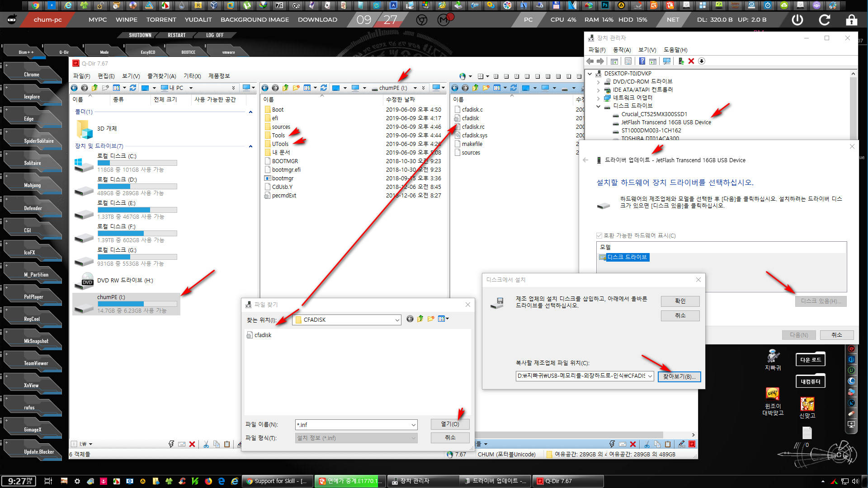Click 열기(O) button in File Find dialog

pyautogui.click(x=450, y=424)
